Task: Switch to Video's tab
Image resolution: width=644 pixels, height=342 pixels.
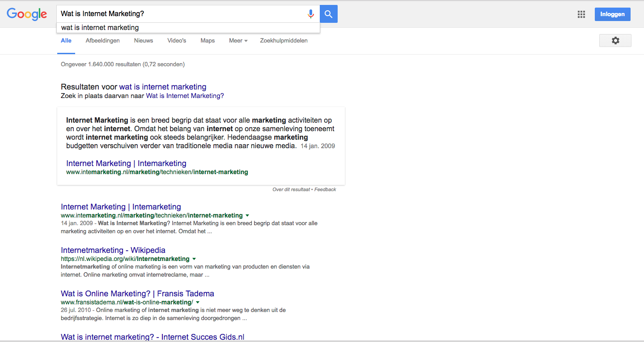Action: click(177, 41)
